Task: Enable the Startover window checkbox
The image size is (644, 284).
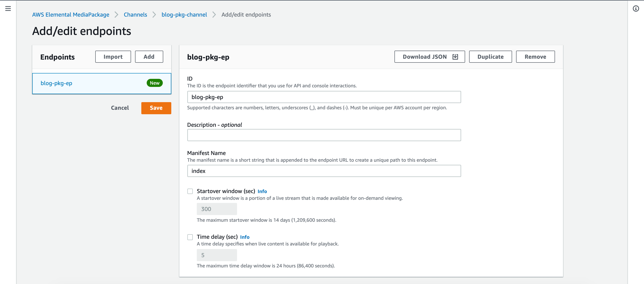Action: click(190, 191)
